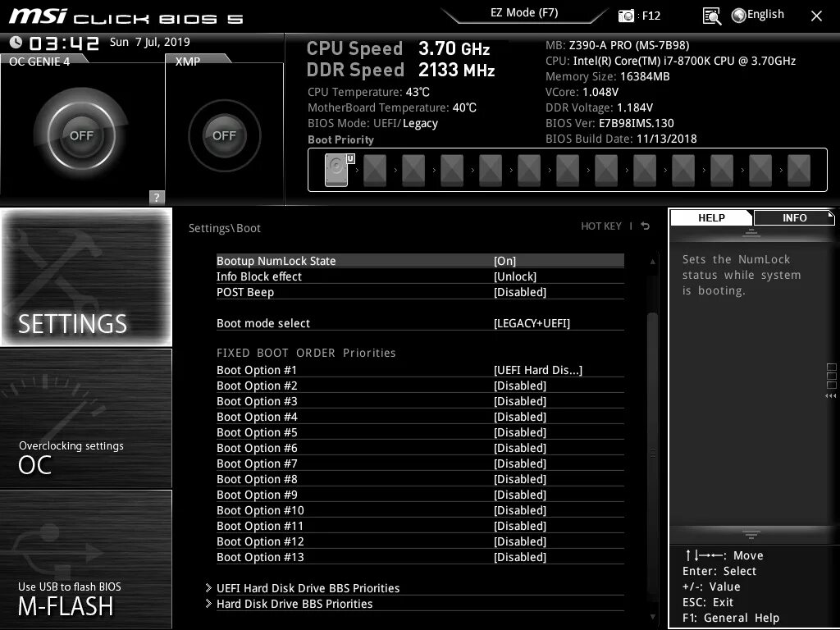Take a screenshot with the camera icon
Viewport: 840px width, 630px height.
pyautogui.click(x=626, y=16)
